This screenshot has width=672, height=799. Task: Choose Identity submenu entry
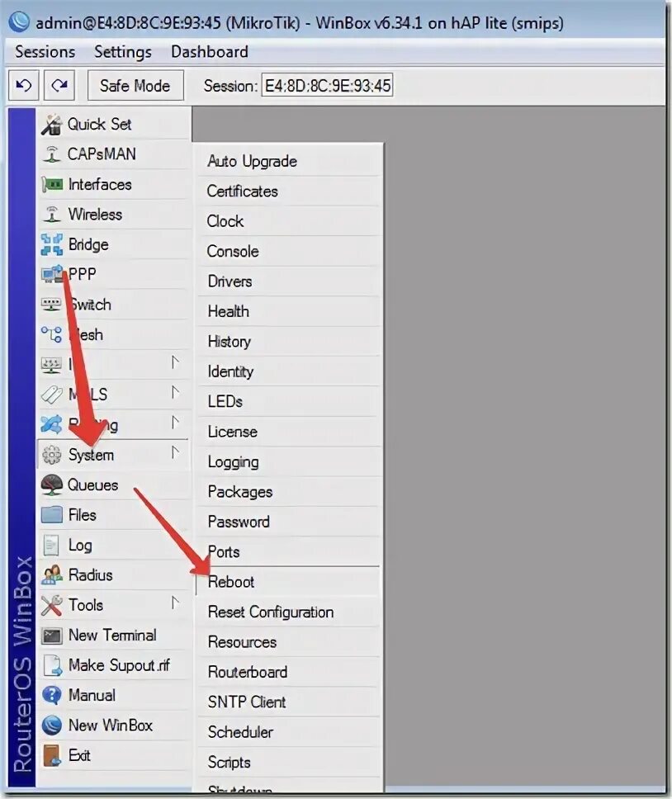288,371
